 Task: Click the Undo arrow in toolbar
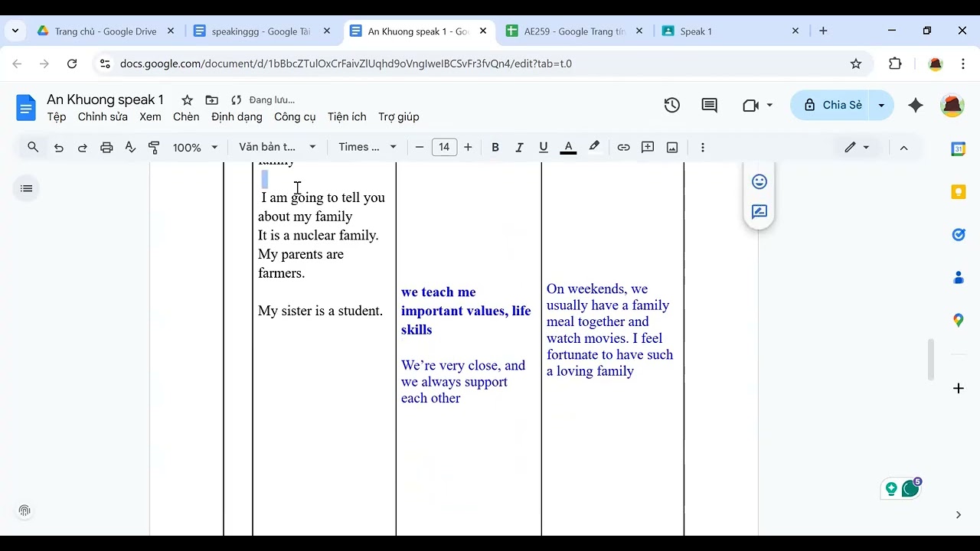coord(58,147)
